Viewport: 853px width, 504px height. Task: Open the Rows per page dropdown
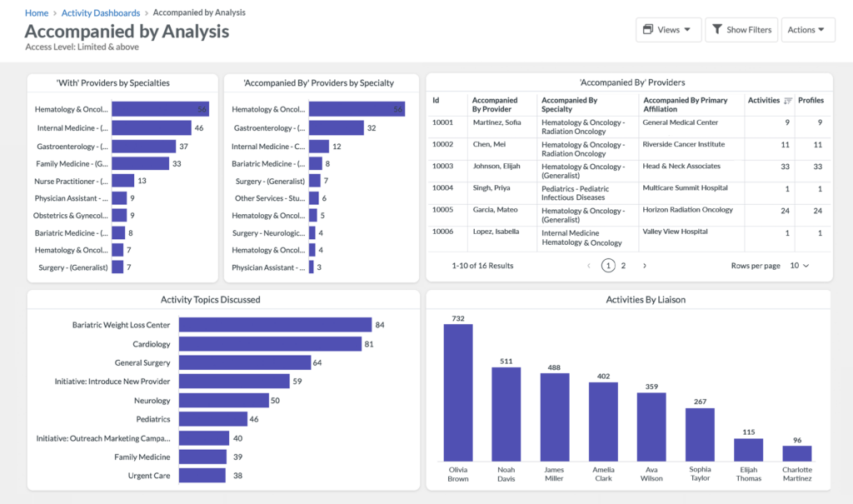click(x=798, y=264)
